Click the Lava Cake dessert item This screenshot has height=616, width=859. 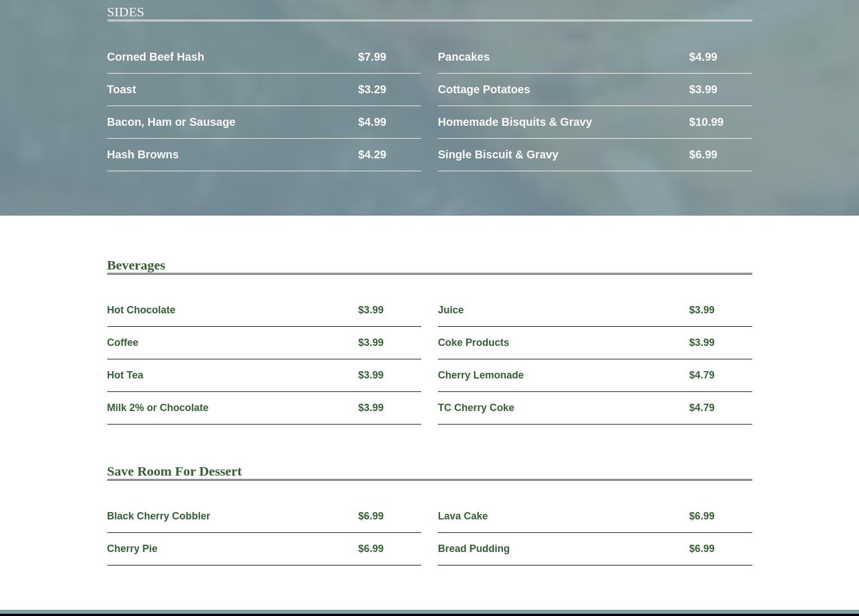pos(462,516)
